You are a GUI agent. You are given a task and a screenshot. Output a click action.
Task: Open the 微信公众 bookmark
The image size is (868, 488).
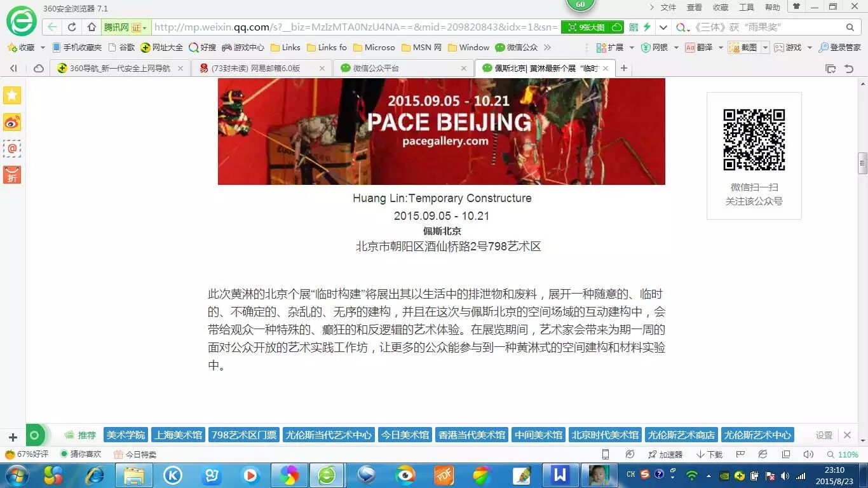516,48
